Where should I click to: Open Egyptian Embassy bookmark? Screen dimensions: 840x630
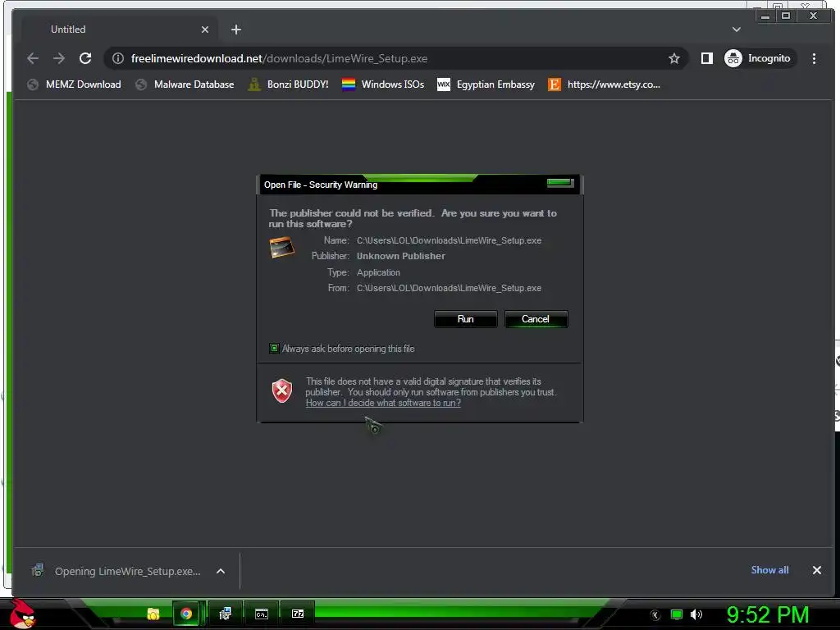[x=486, y=84]
